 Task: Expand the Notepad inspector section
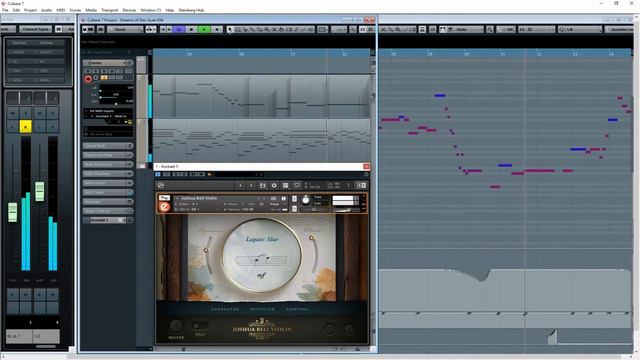[108, 202]
